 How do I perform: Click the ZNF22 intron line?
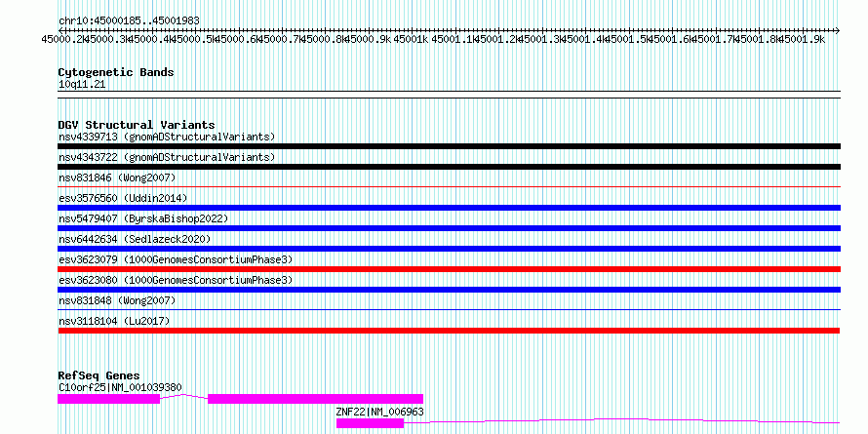(x=622, y=420)
